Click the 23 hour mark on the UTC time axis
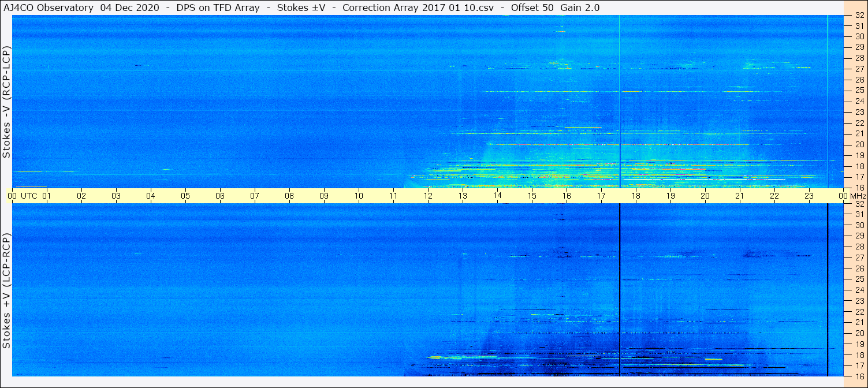Viewport: 868px width, 388px height. tap(809, 196)
